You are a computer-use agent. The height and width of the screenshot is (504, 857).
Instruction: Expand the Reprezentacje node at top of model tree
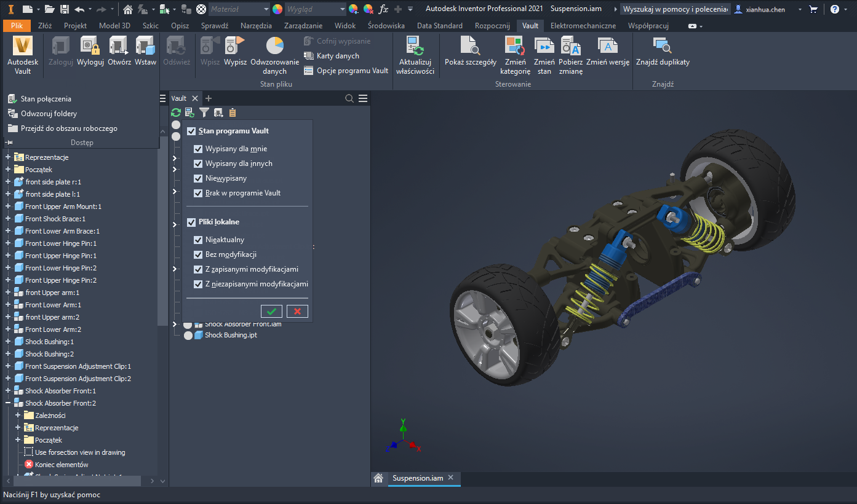pyautogui.click(x=8, y=157)
